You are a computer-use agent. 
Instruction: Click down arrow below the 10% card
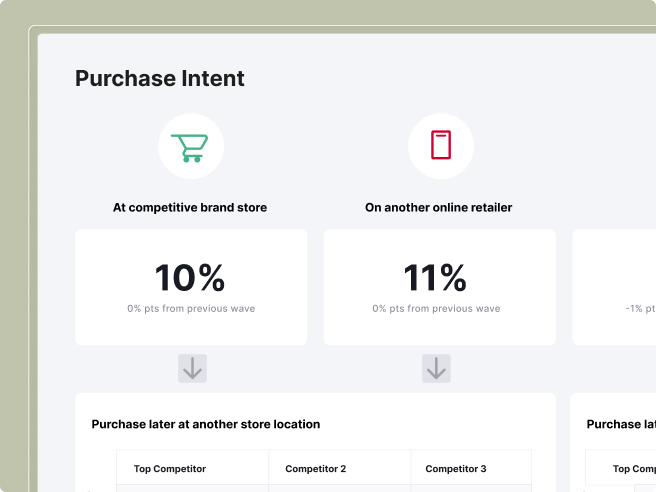(x=192, y=368)
